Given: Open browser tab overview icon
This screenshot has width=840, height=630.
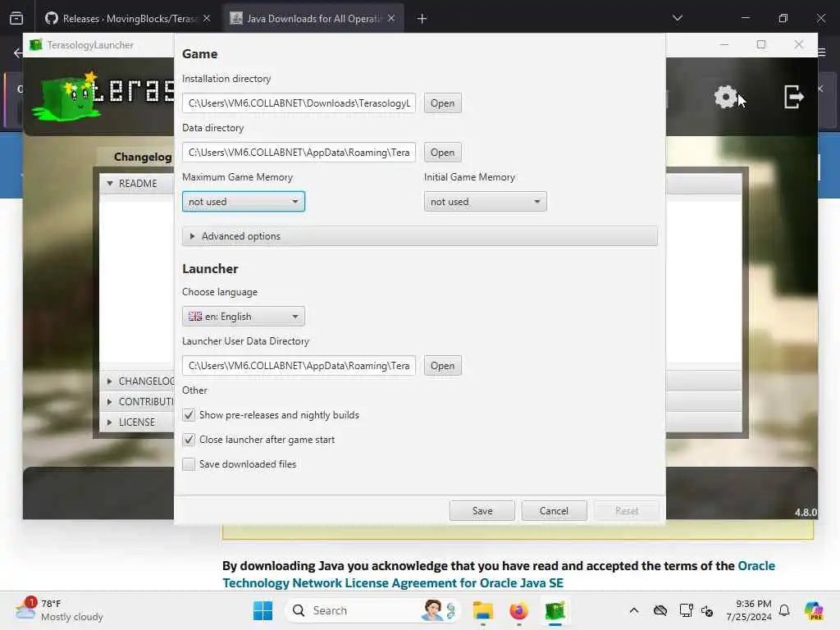Looking at the screenshot, I should pos(16,19).
